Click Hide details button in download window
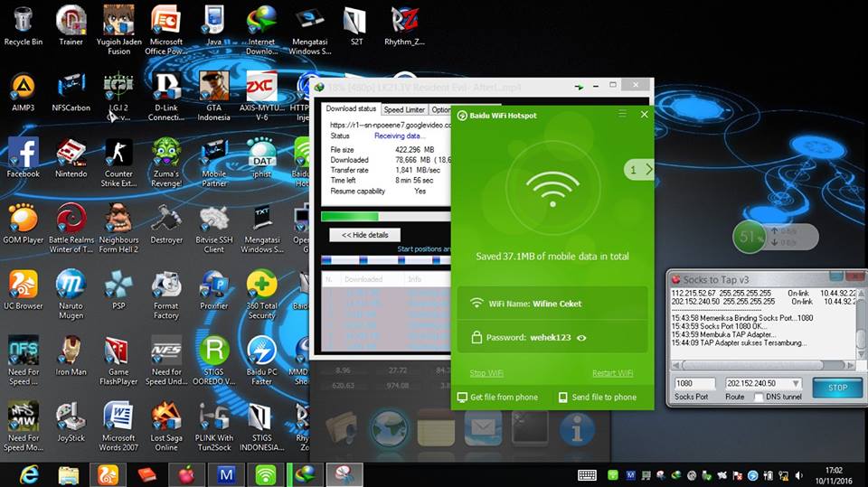The image size is (868, 487). click(x=364, y=235)
